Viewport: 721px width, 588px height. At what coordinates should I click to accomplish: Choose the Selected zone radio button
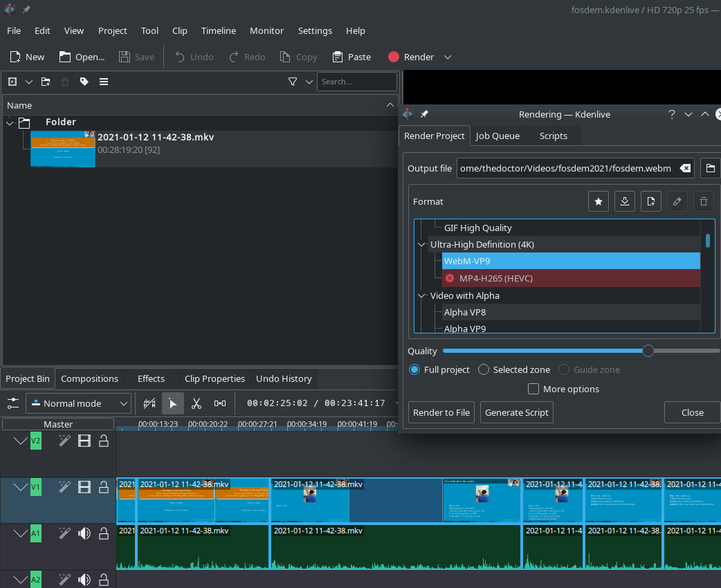click(x=484, y=369)
